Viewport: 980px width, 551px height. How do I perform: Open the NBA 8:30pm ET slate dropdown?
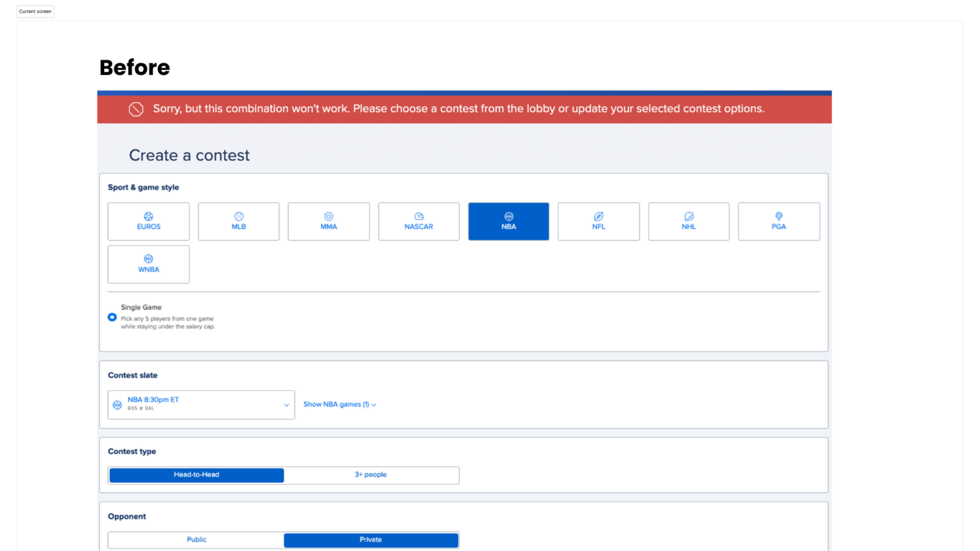point(201,405)
